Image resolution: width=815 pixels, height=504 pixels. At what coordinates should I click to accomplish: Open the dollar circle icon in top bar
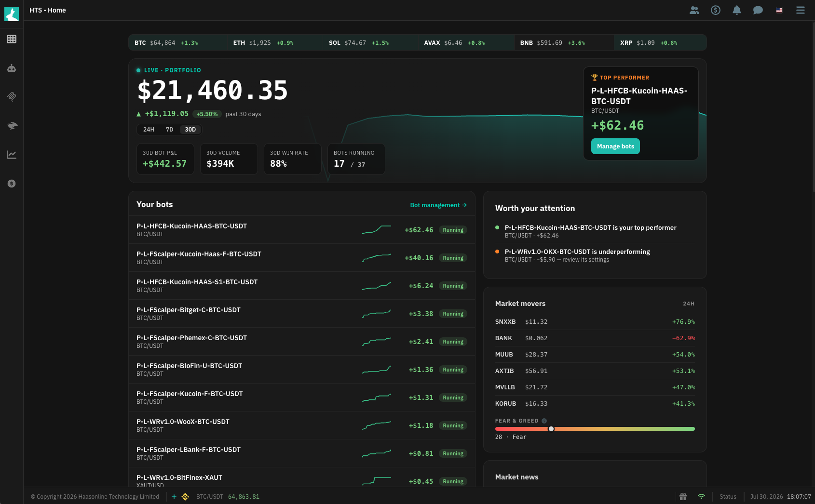pos(716,10)
